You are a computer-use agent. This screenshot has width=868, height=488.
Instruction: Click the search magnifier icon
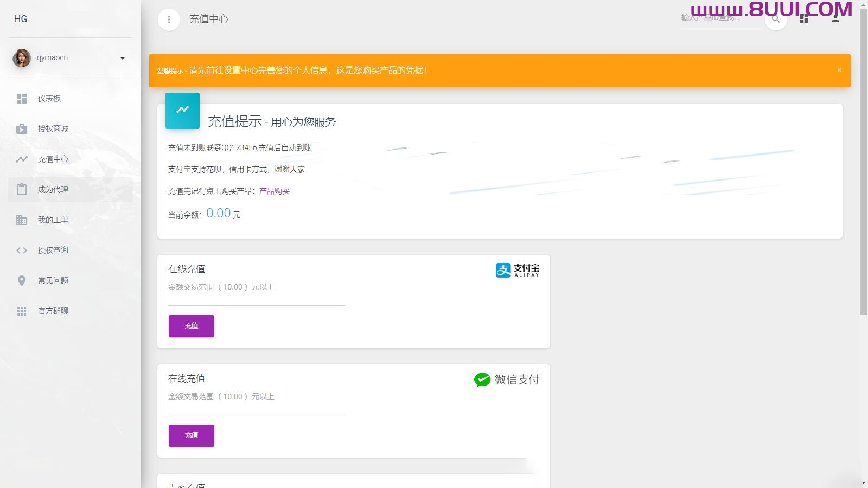pyautogui.click(x=776, y=19)
